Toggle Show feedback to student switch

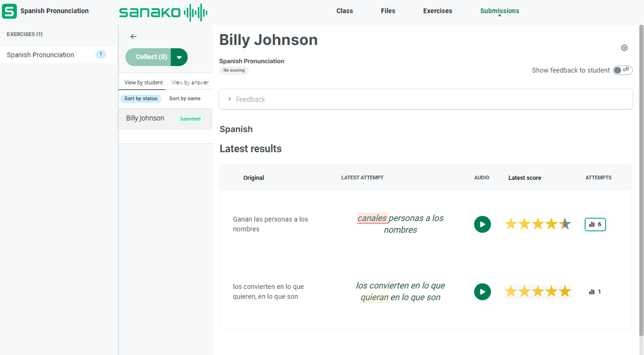(x=622, y=70)
